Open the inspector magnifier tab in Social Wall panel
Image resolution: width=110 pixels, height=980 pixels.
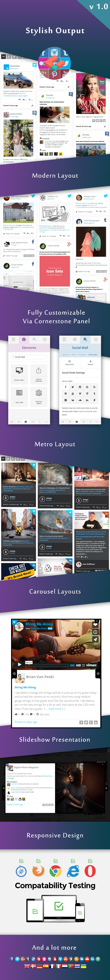[x=85, y=339]
